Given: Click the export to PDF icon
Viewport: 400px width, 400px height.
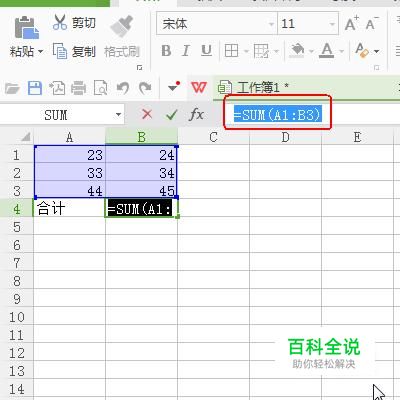Looking at the screenshot, I should click(57, 88).
